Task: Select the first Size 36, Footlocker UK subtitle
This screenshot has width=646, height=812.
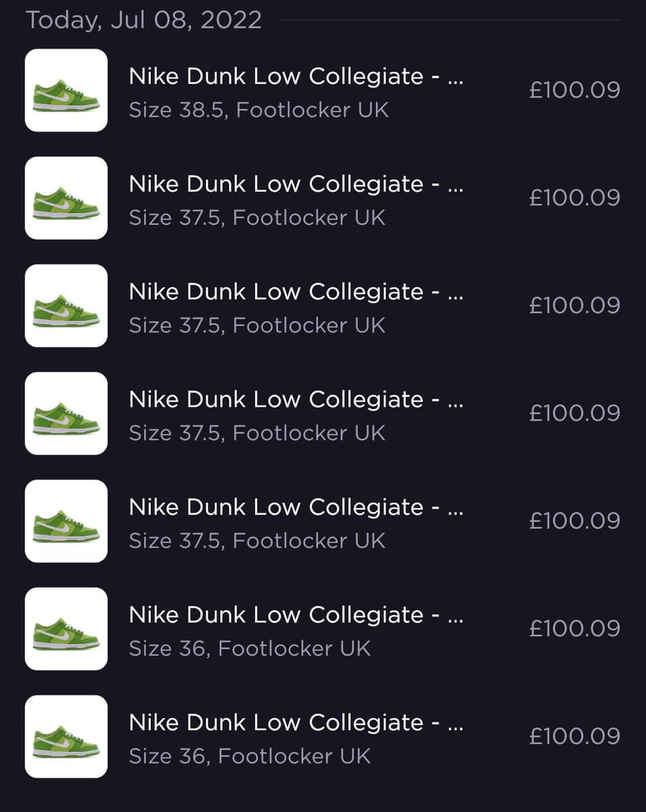Action: (250, 649)
